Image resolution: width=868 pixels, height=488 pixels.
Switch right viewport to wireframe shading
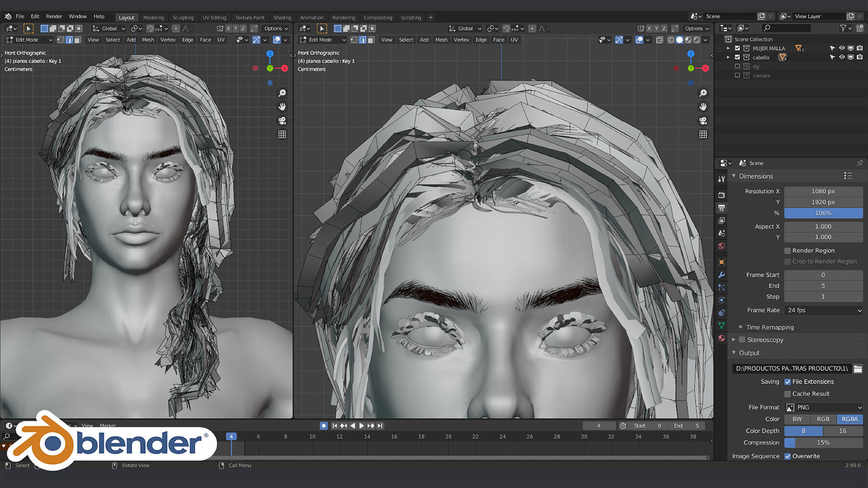pos(671,40)
